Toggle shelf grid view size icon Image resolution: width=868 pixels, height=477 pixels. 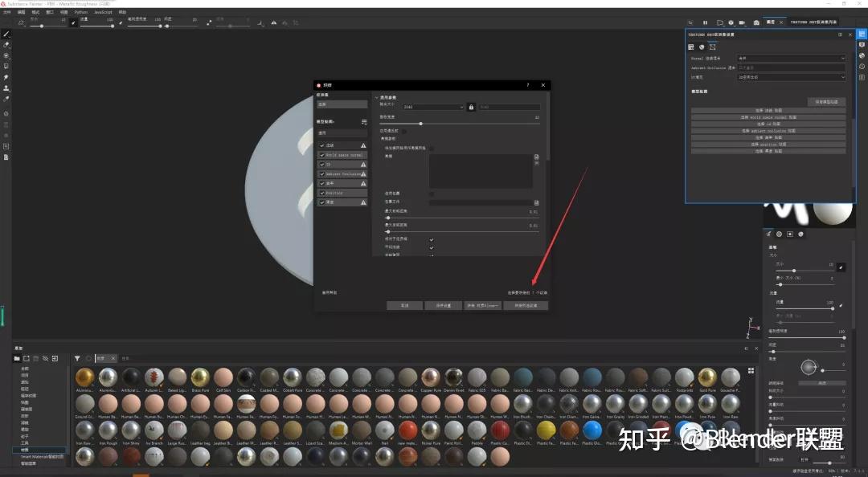point(751,371)
